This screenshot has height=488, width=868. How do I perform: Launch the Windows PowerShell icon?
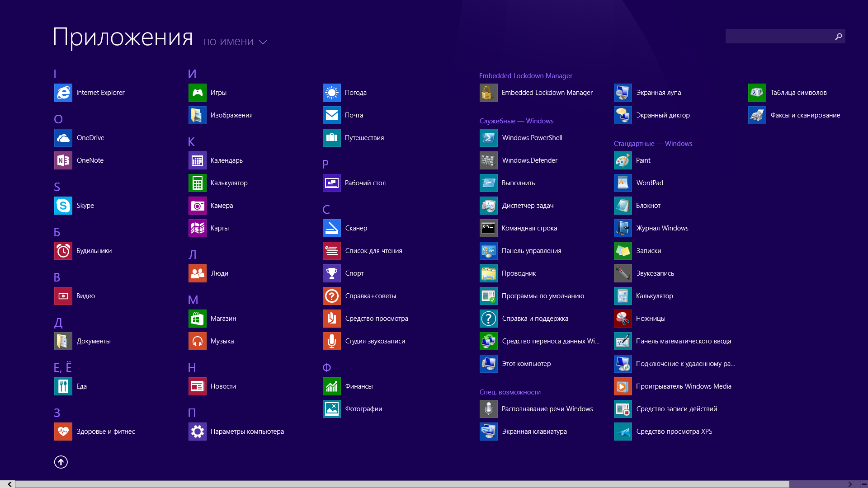(x=489, y=138)
